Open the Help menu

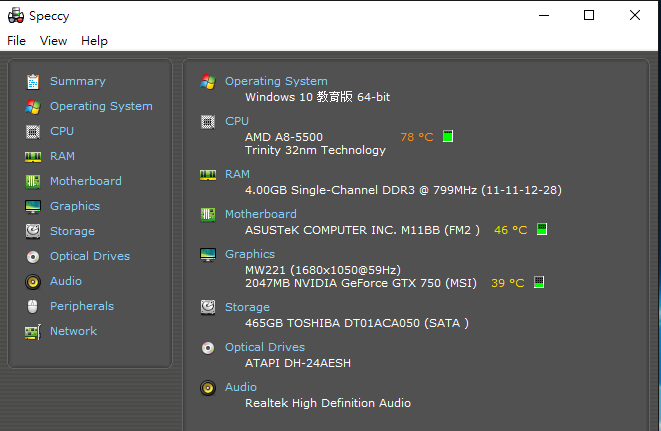pyautogui.click(x=94, y=41)
